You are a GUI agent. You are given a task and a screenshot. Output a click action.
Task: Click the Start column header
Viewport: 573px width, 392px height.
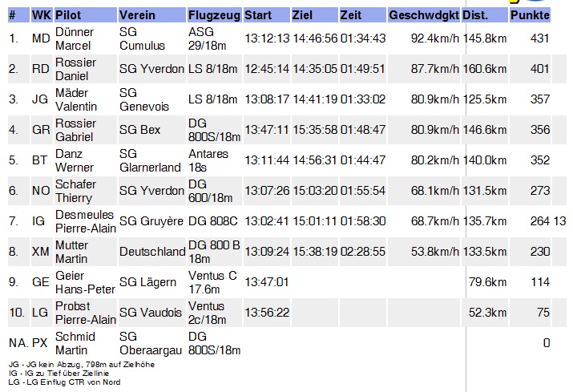(x=267, y=15)
